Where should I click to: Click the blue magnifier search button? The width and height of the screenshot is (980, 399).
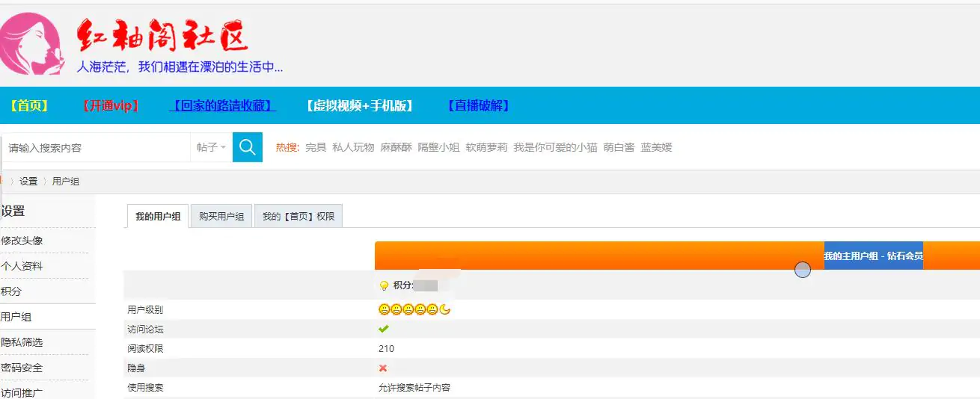tap(248, 147)
